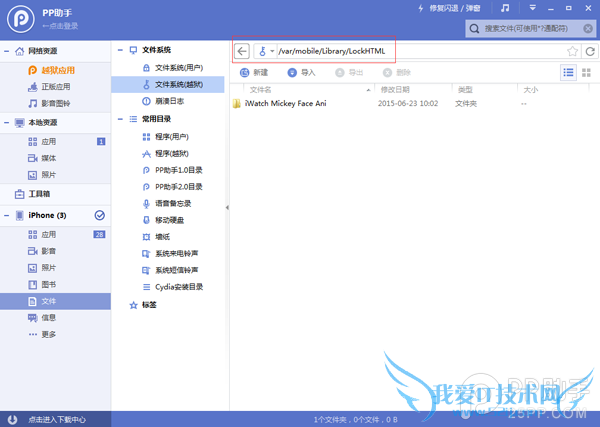This screenshot has width=600, height=427.
Task: Select 文件系统(越狱)
Action: 168,85
